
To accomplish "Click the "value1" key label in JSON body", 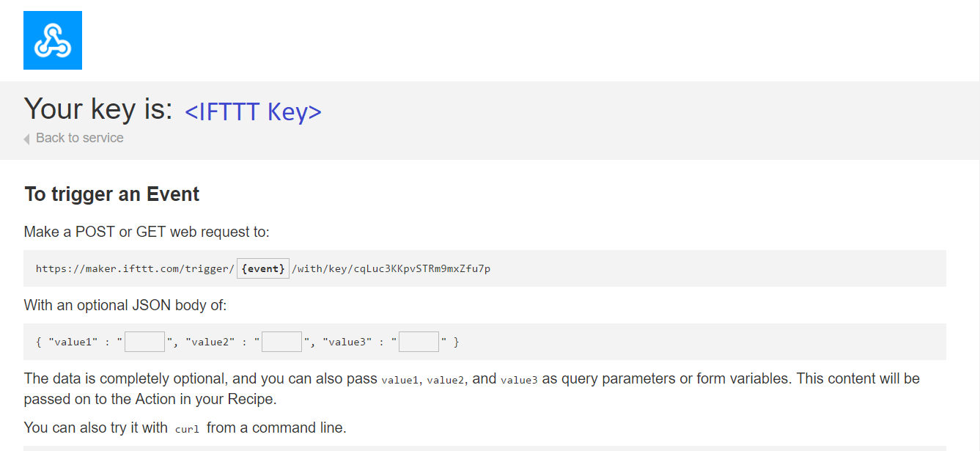I will [x=72, y=342].
